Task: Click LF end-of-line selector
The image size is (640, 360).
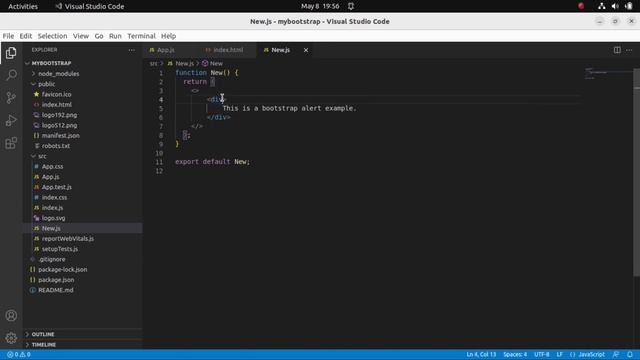Action: tap(559, 354)
